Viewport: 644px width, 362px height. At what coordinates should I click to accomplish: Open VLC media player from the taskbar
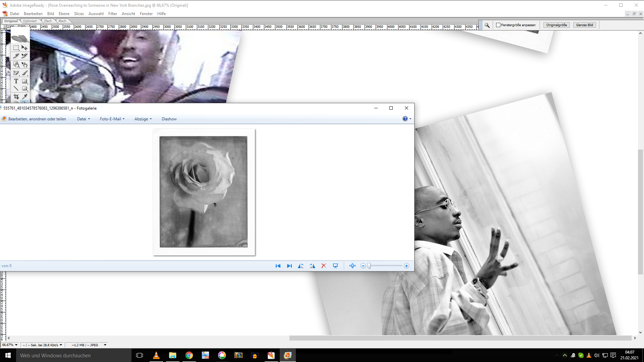[156, 355]
